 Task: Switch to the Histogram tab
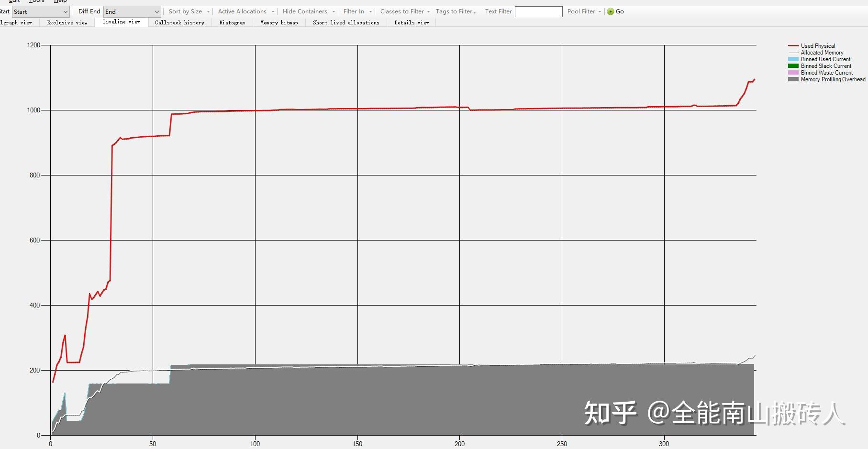coord(232,22)
